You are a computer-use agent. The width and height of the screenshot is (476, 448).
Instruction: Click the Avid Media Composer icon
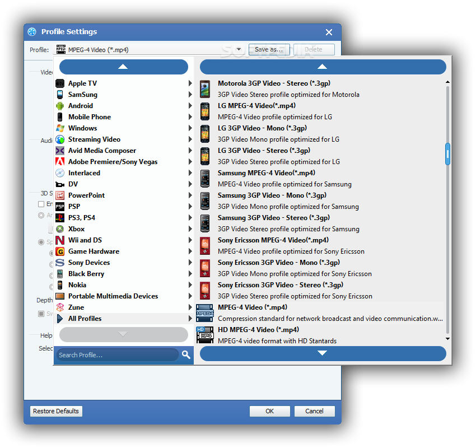coord(60,151)
